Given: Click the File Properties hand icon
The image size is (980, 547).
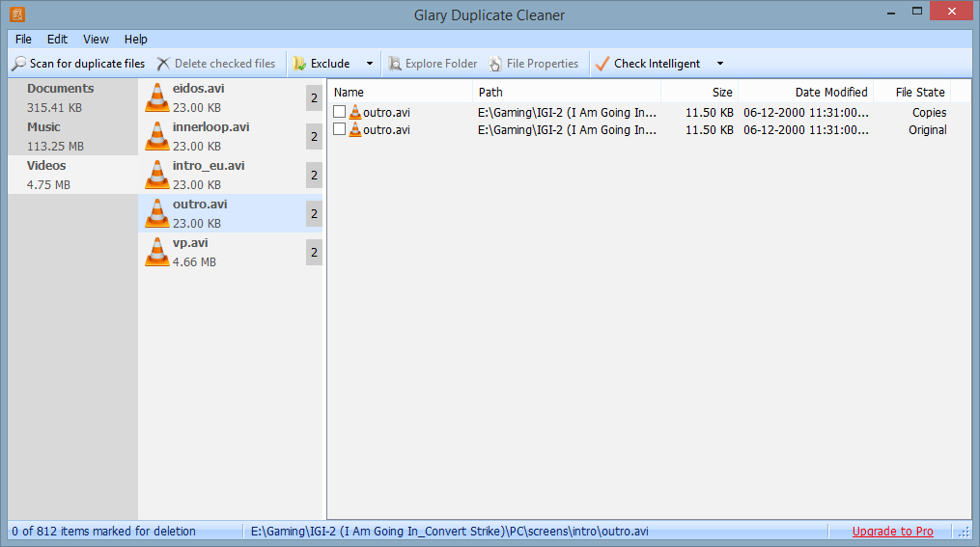Looking at the screenshot, I should coord(495,64).
